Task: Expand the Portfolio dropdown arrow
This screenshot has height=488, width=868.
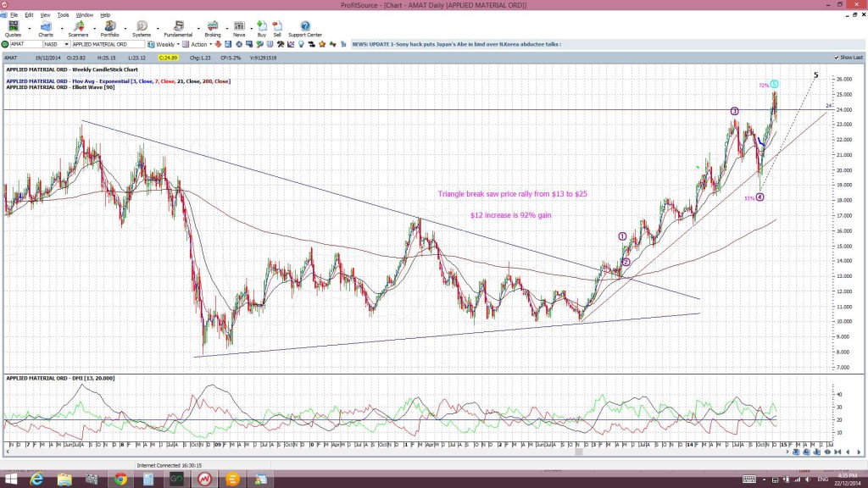Action: pos(125,28)
